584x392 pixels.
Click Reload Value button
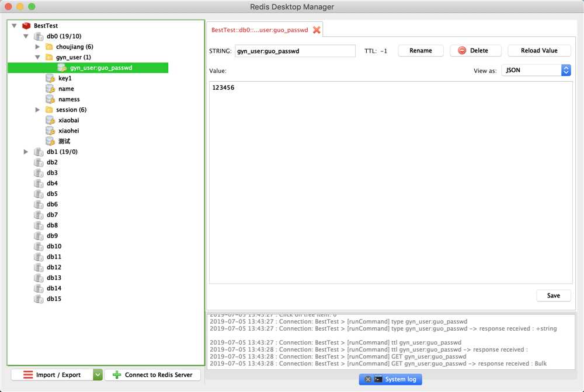click(539, 51)
